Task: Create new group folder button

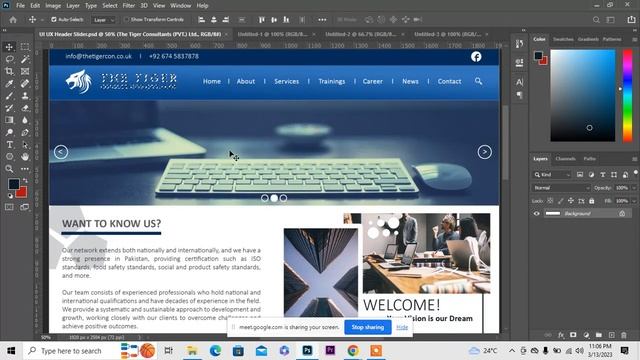Action: [x=598, y=335]
